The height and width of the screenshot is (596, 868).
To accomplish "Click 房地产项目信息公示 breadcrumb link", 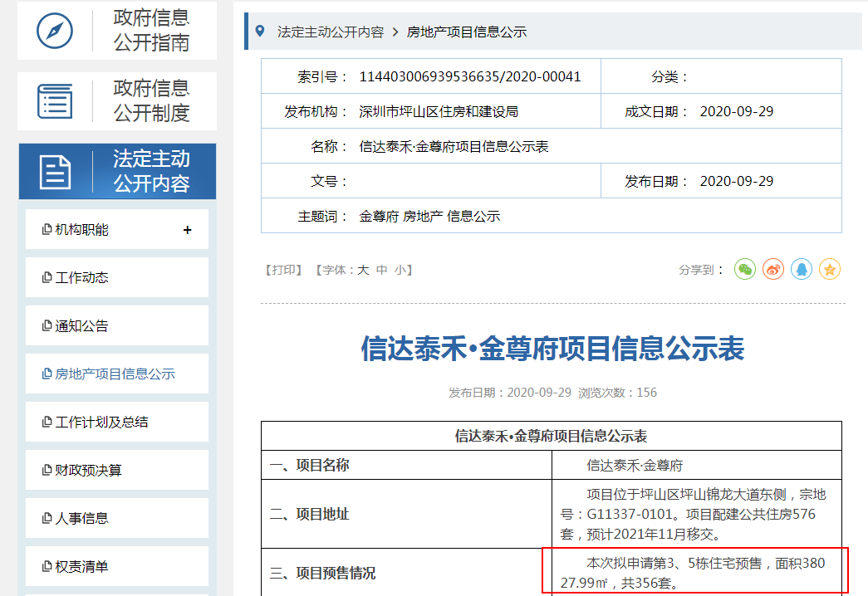I will tap(467, 32).
